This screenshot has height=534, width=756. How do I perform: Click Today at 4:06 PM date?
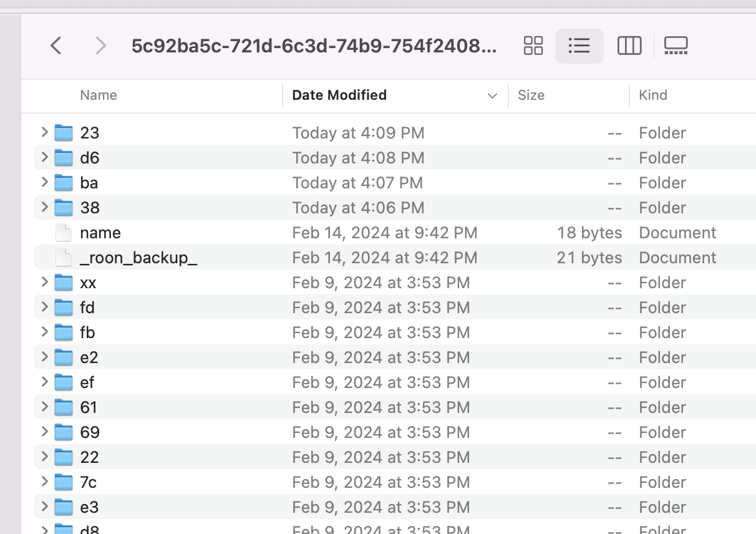coord(358,208)
